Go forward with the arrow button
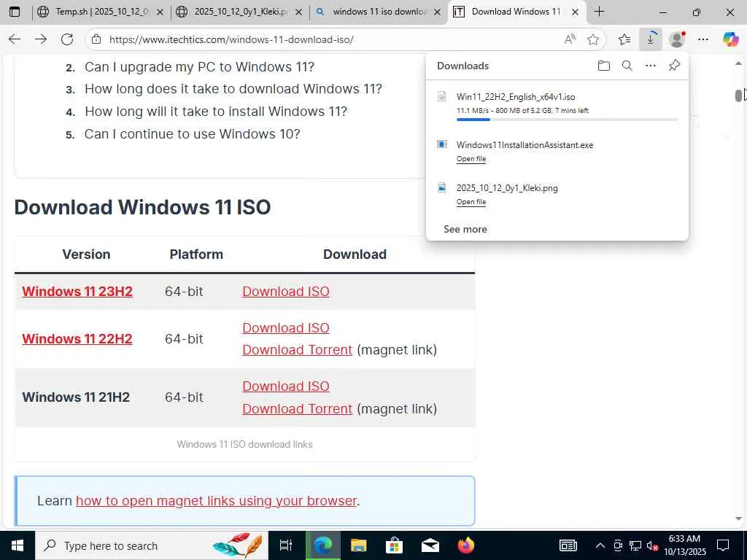 pos(41,39)
